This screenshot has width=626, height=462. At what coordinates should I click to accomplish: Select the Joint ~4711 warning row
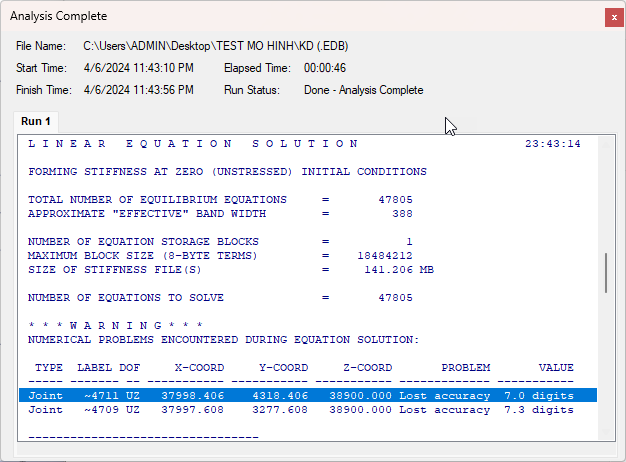300,396
